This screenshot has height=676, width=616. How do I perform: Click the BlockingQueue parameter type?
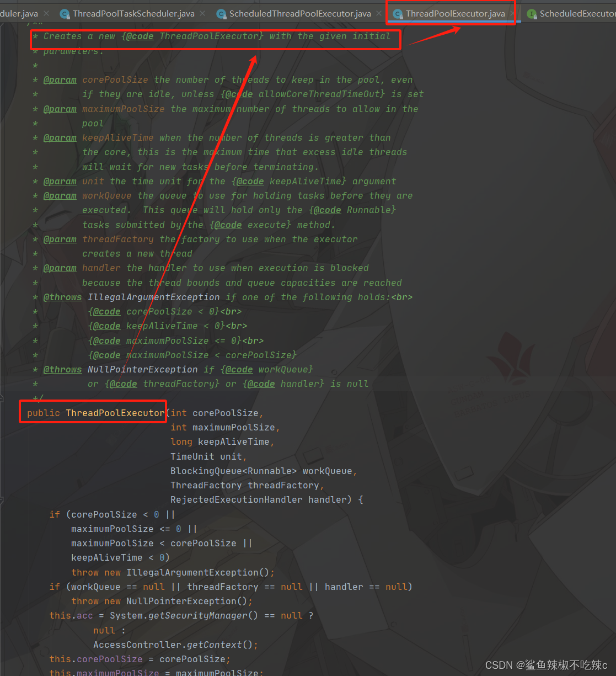click(206, 471)
